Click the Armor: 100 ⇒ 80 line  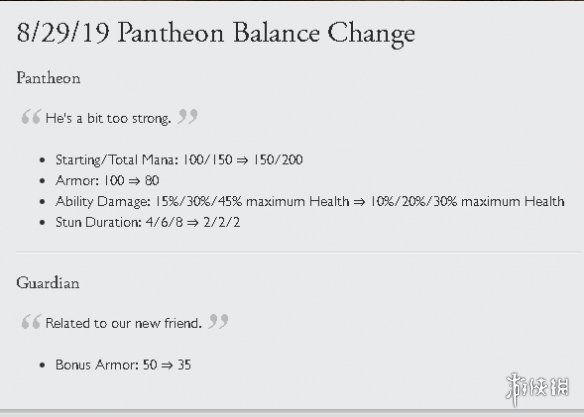(107, 181)
